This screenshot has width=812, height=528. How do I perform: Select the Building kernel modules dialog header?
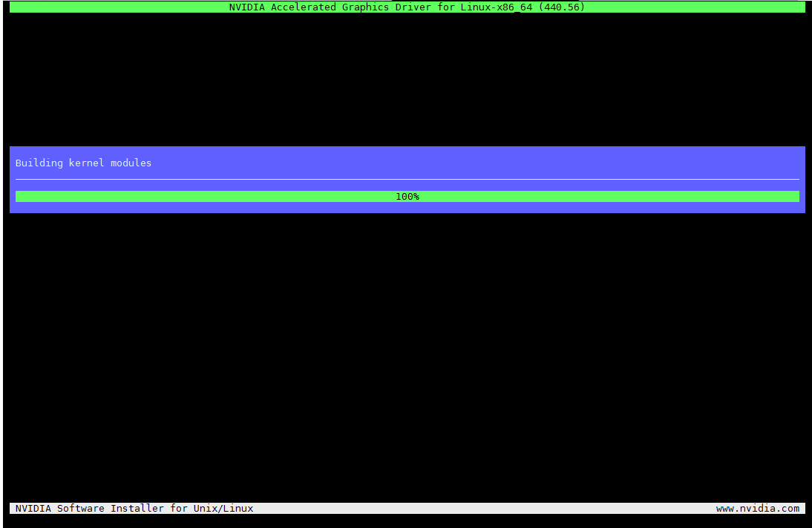pos(83,163)
